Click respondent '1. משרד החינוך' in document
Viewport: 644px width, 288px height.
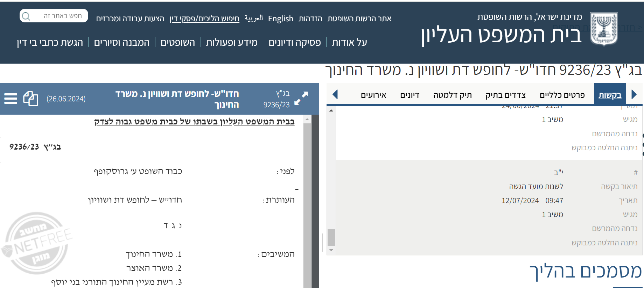click(x=154, y=254)
